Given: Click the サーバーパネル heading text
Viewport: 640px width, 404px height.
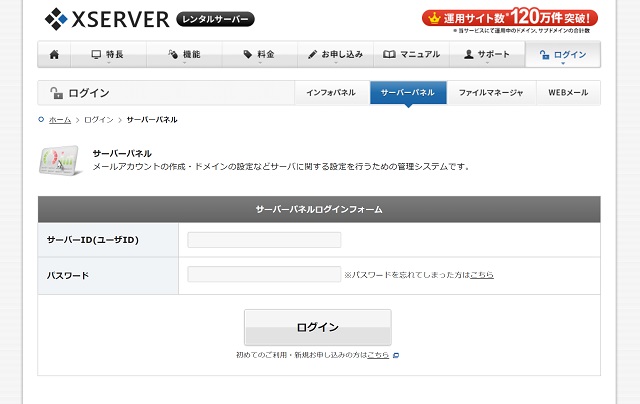Looking at the screenshot, I should pos(122,154).
